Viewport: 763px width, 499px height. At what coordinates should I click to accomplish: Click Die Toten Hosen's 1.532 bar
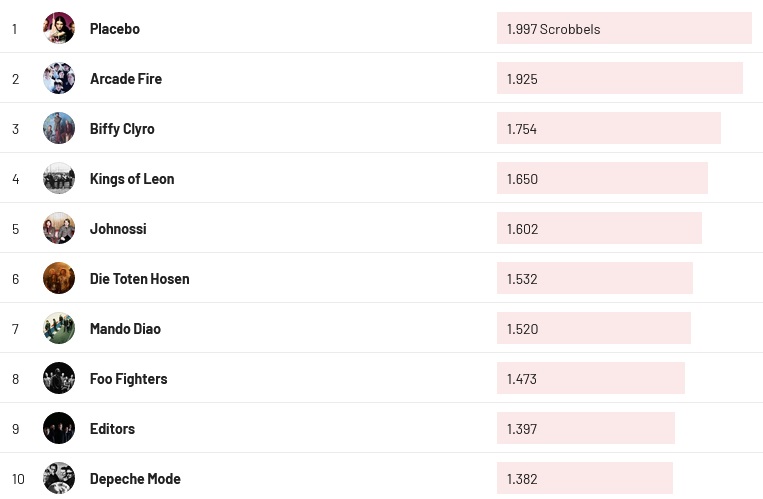click(595, 279)
